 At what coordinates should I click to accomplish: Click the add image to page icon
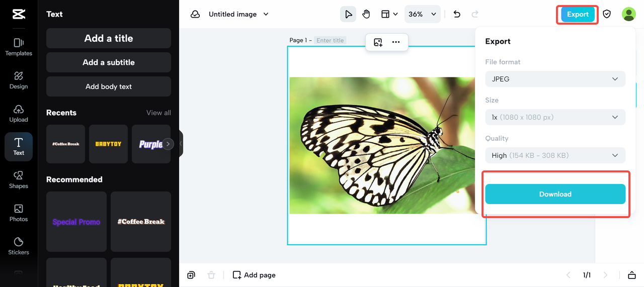(378, 42)
